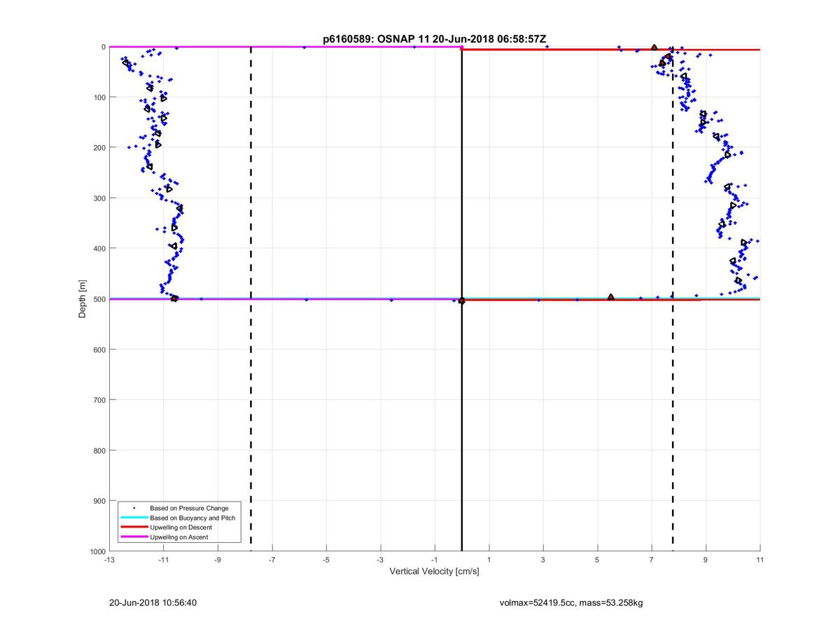Click the y-axis tick label 100
The width and height of the screenshot is (840, 620).
tap(99, 97)
